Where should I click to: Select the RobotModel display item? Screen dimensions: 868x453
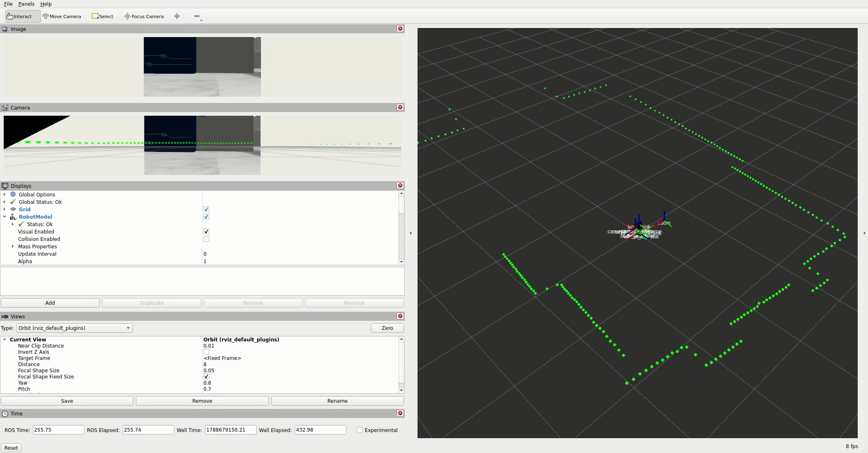[x=35, y=217]
